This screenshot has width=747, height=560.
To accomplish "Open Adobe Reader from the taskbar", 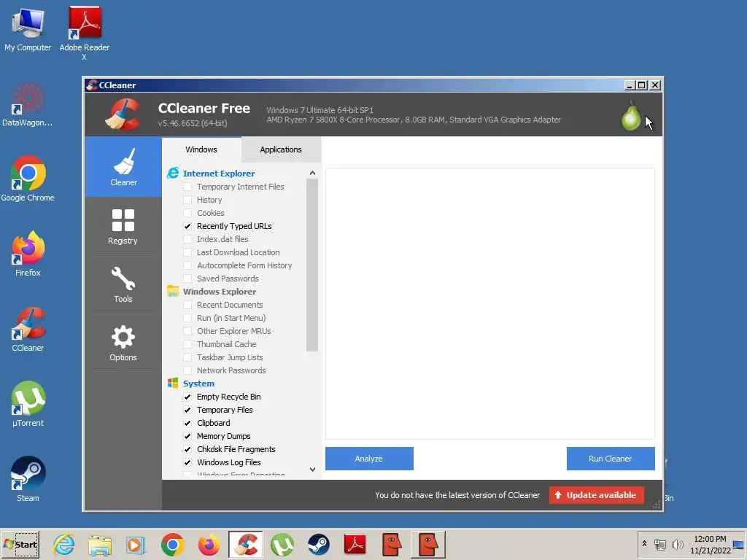I will tap(355, 544).
